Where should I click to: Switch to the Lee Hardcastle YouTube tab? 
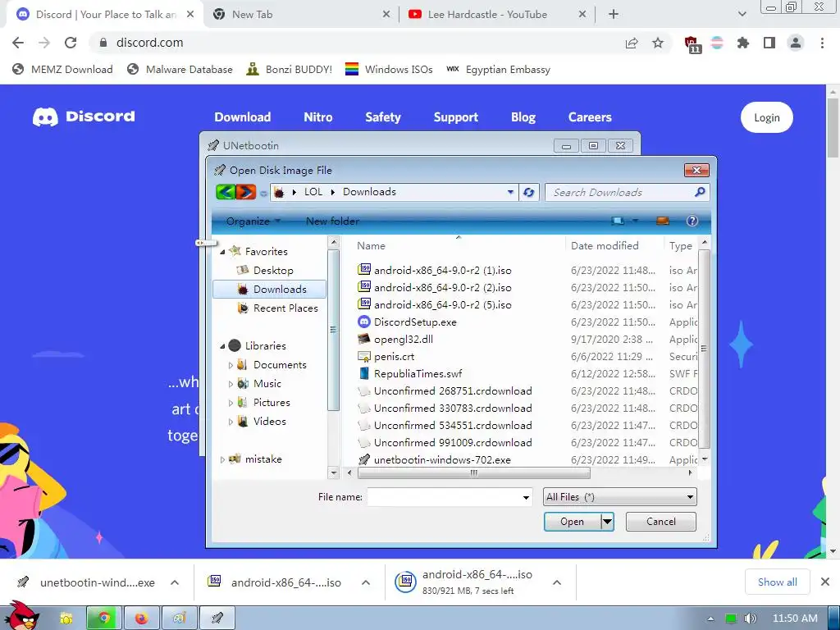tap(496, 15)
